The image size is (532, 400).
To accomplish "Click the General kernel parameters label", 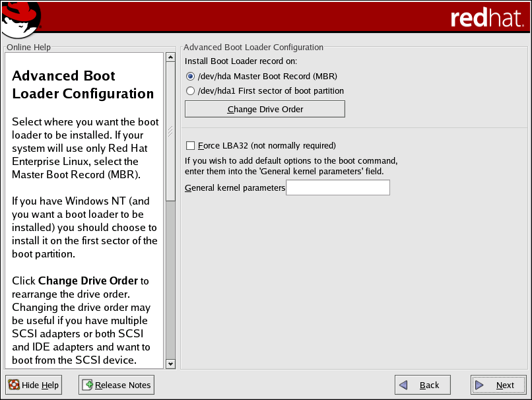I will [234, 188].
